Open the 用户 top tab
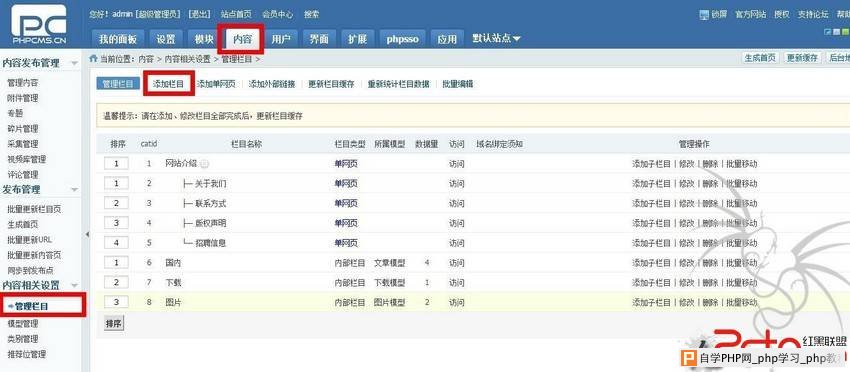The height and width of the screenshot is (372, 850). pos(280,39)
